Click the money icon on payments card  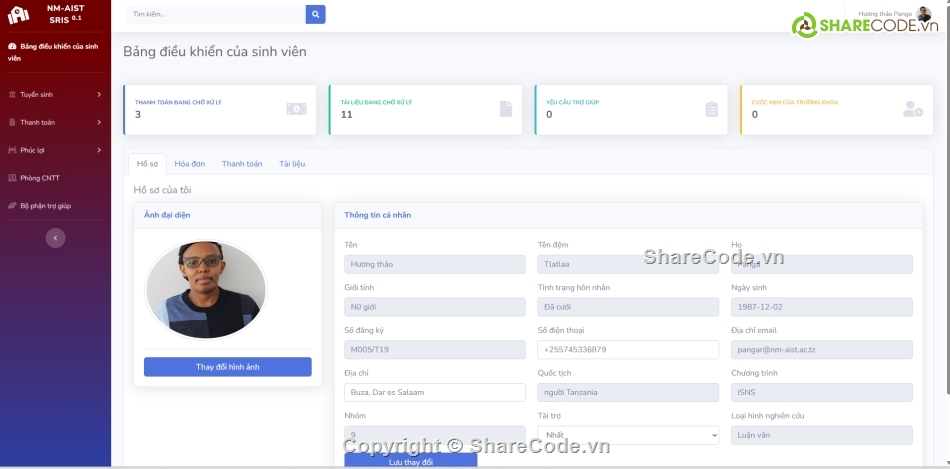pos(296,109)
